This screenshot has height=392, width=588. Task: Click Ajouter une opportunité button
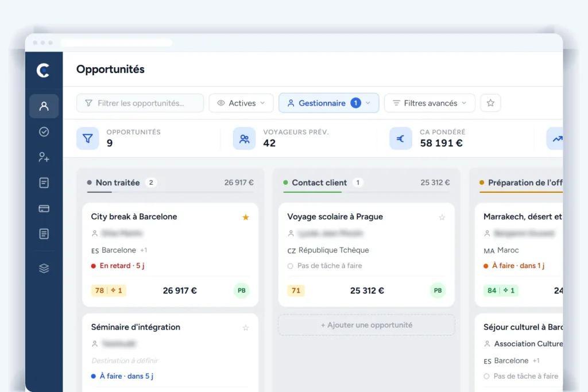pos(366,325)
